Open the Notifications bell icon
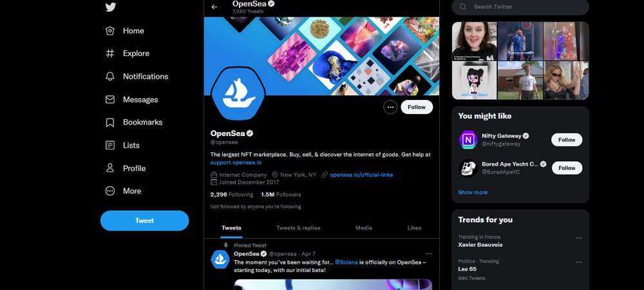The width and height of the screenshot is (644, 290). [110, 77]
